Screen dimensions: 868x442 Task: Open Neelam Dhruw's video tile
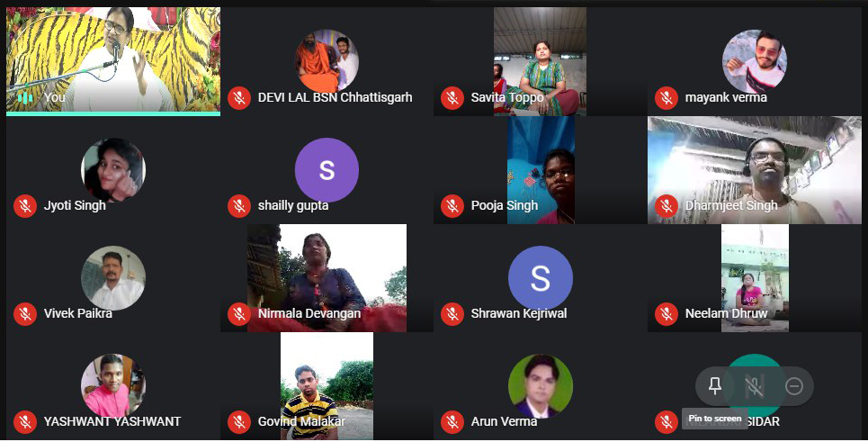tap(755, 278)
